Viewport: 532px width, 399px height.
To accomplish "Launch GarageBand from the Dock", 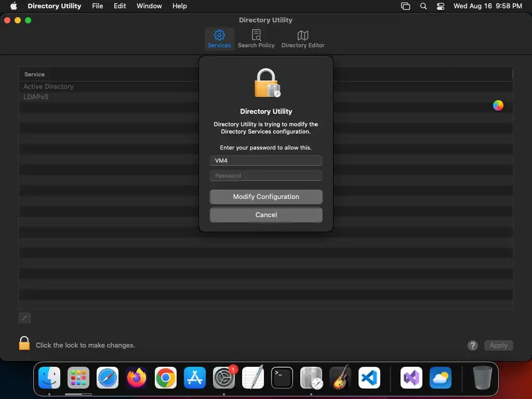I will [x=340, y=378].
